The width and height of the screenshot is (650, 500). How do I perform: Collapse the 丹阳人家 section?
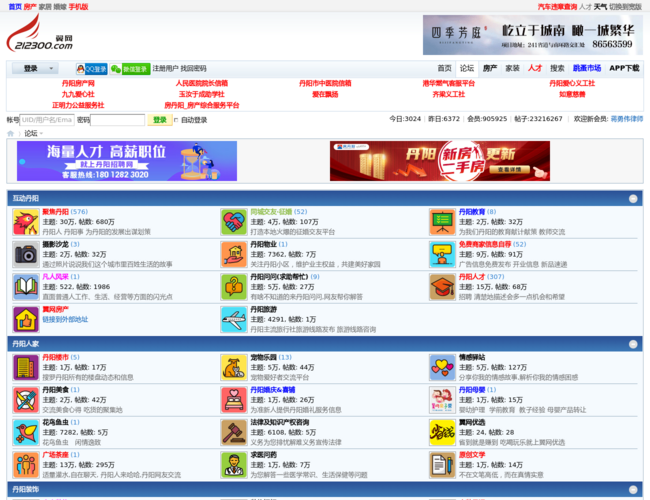point(633,344)
